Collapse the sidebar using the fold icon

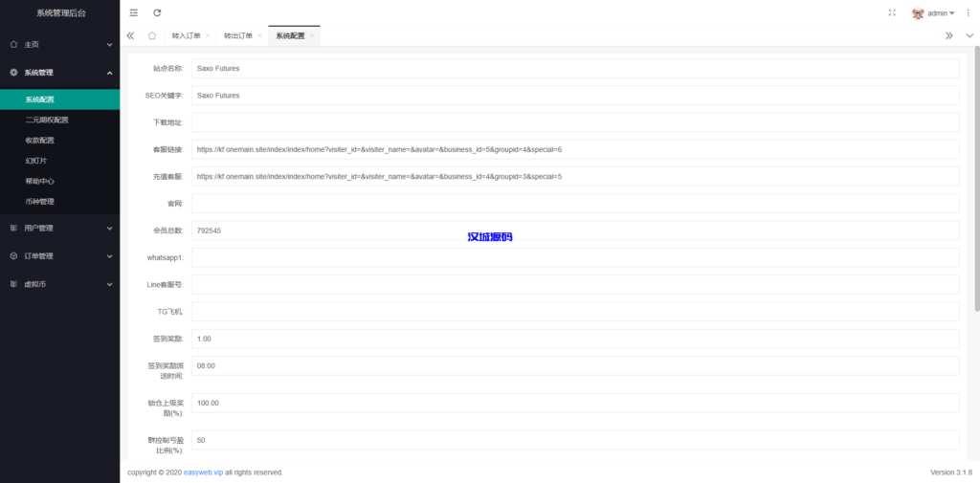coord(133,12)
